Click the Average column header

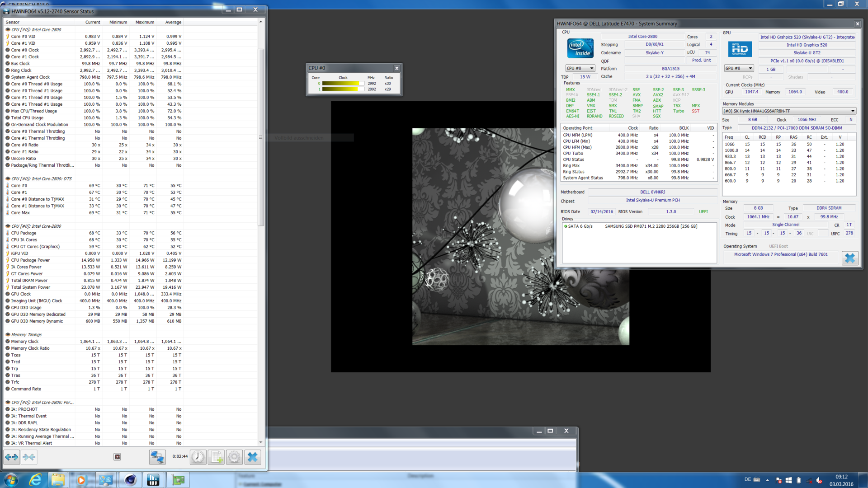pyautogui.click(x=173, y=22)
